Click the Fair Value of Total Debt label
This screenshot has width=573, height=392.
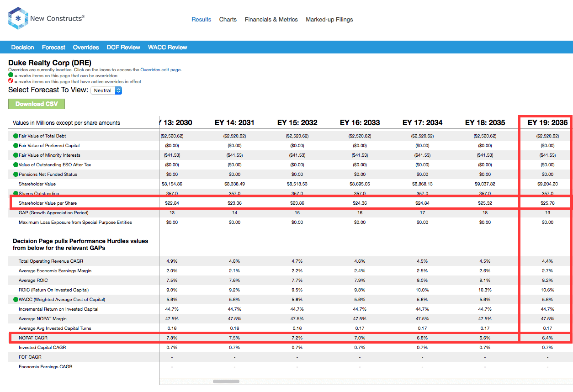tap(42, 136)
